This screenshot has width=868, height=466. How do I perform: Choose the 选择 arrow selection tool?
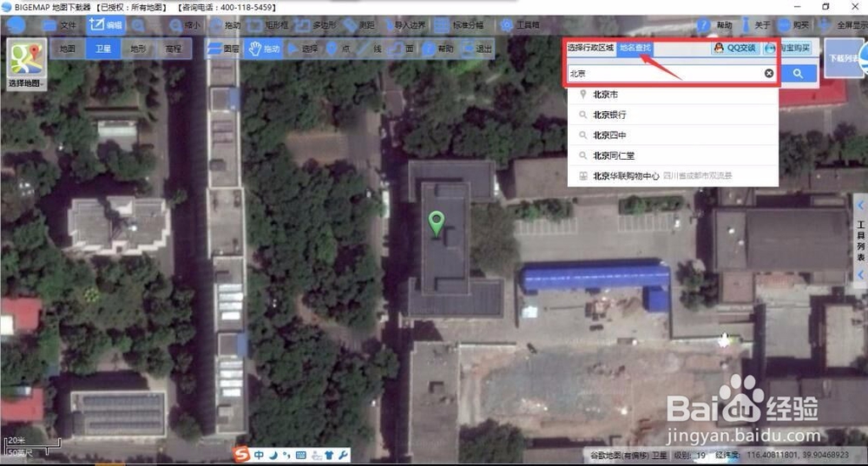click(x=303, y=49)
